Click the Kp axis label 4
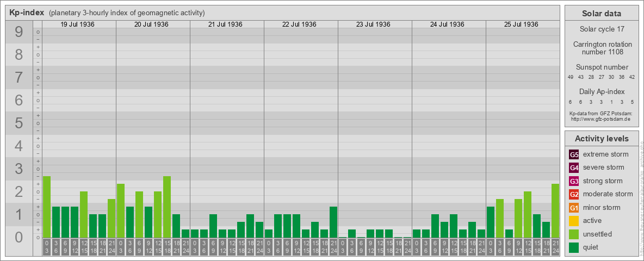644x261 pixels. tap(18, 146)
